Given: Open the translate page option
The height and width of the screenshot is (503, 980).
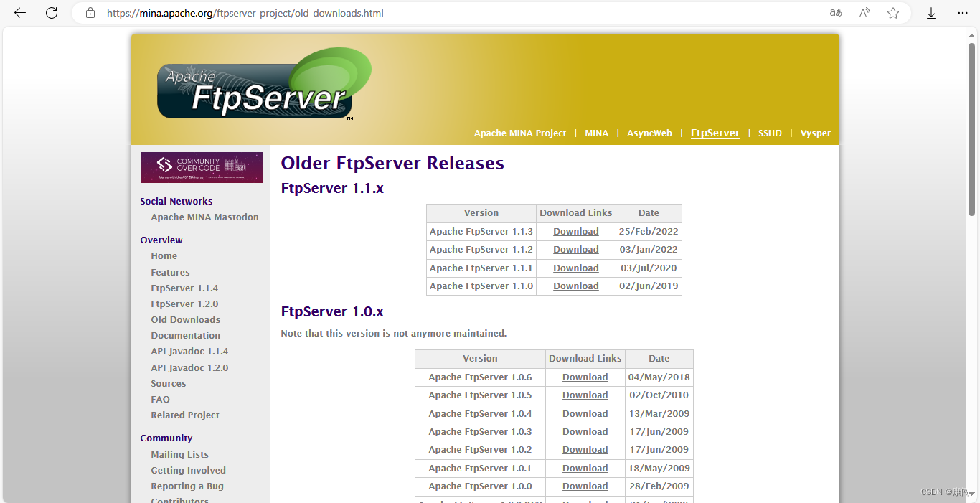Looking at the screenshot, I should point(836,13).
